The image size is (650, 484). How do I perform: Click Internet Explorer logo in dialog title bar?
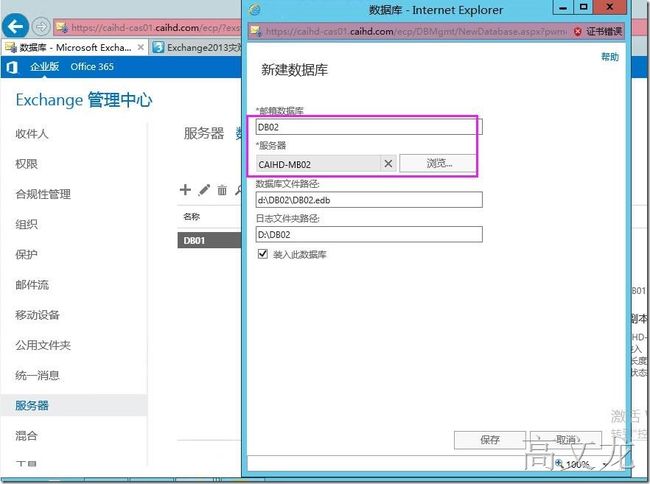click(x=254, y=9)
